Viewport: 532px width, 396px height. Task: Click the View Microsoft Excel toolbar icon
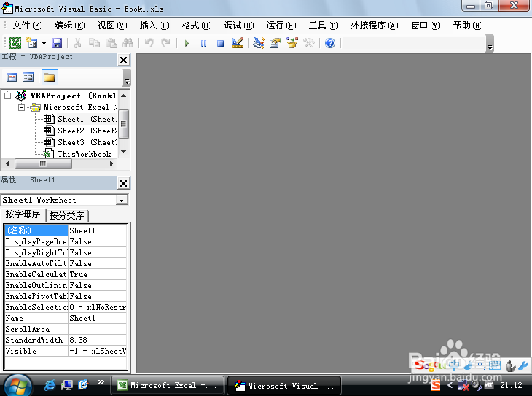(15, 43)
